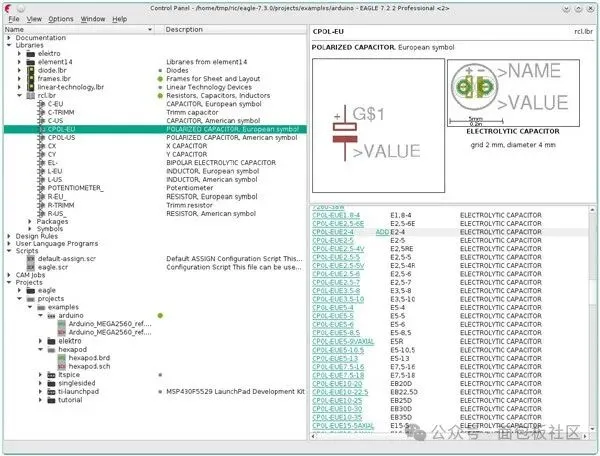Open the Window menu
The height and width of the screenshot is (456, 600).
point(93,19)
